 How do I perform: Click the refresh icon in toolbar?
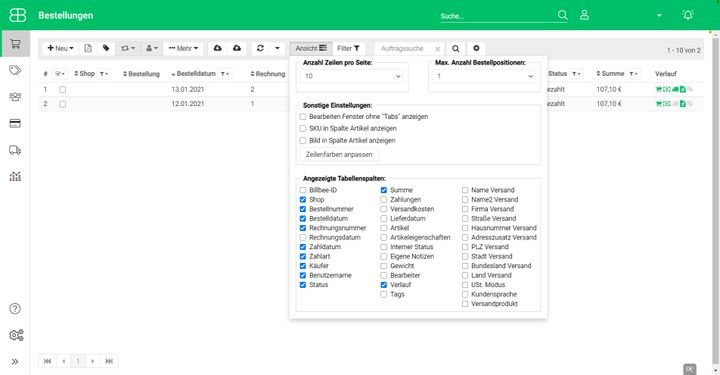pyautogui.click(x=260, y=48)
